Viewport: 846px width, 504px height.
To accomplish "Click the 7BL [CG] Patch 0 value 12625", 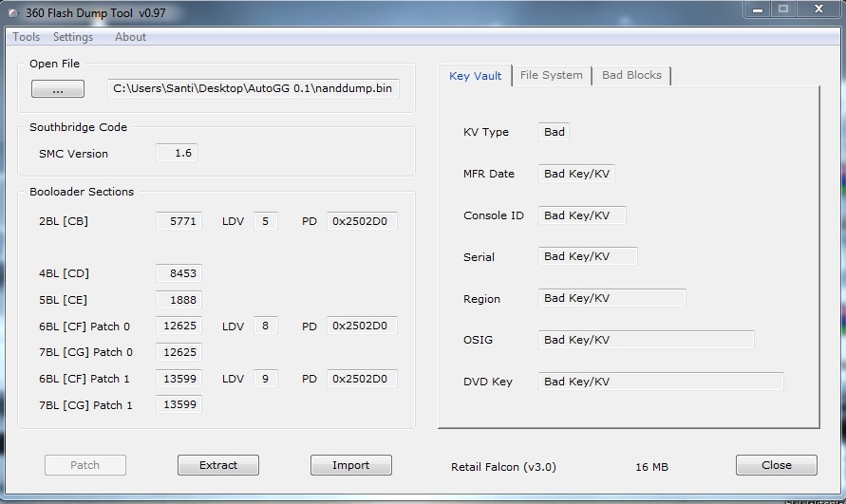I will coord(179,352).
